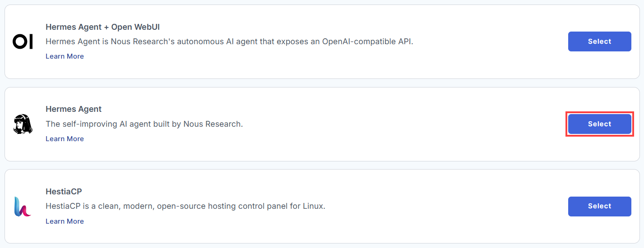Select the Hermes Agent + Open WebUI app
This screenshot has width=644, height=248.
pos(599,41)
